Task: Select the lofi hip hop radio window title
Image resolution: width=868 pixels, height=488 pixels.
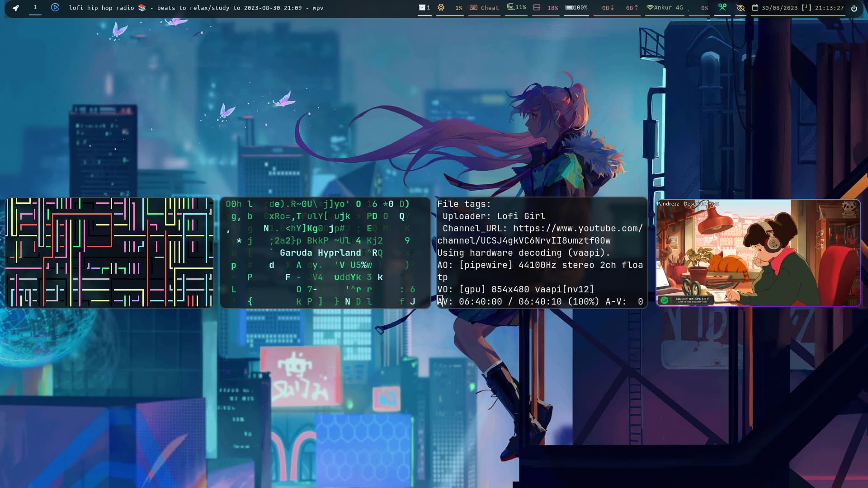Action: pyautogui.click(x=196, y=8)
